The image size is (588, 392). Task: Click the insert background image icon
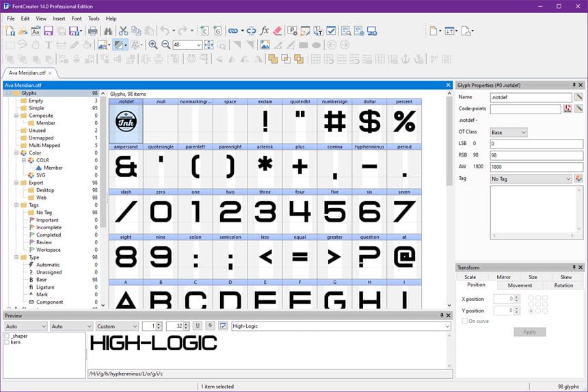click(x=265, y=45)
